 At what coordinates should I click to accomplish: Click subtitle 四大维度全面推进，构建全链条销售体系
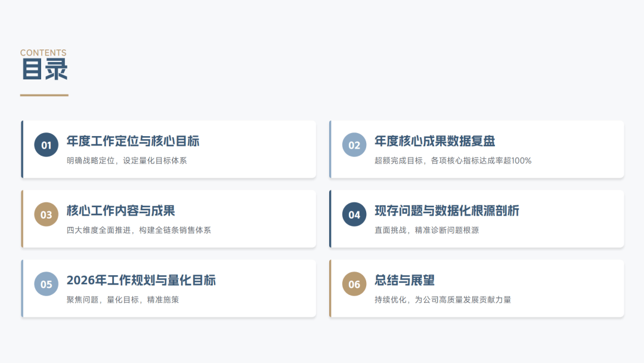[139, 230]
